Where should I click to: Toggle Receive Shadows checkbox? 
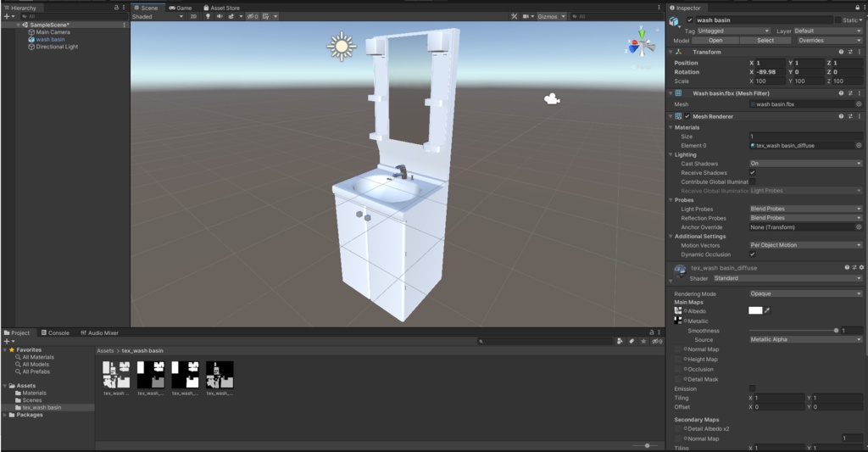pos(753,172)
